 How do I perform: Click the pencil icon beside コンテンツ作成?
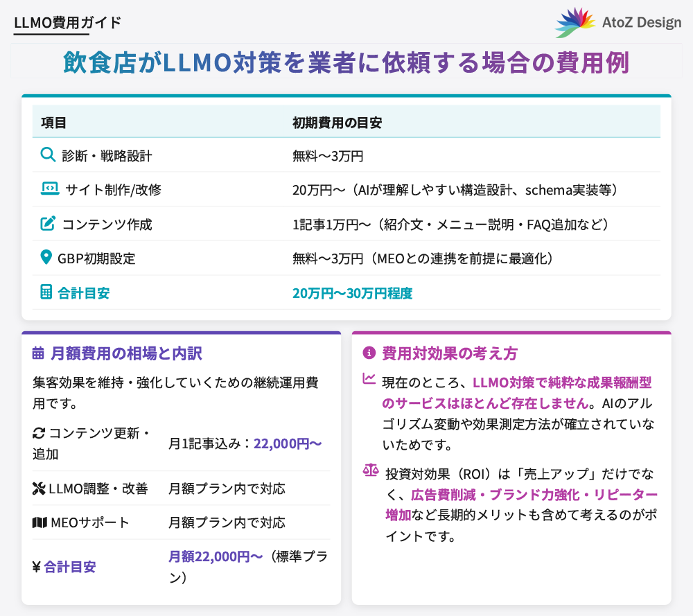[48, 223]
